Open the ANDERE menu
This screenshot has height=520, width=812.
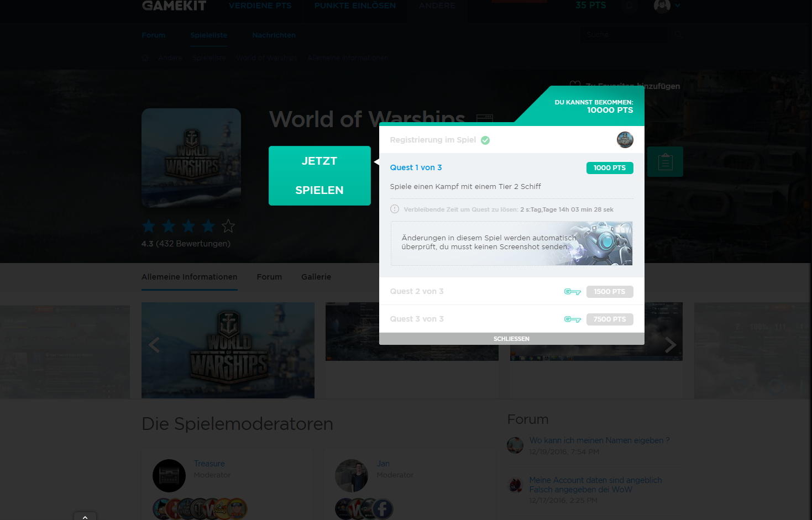pyautogui.click(x=437, y=6)
